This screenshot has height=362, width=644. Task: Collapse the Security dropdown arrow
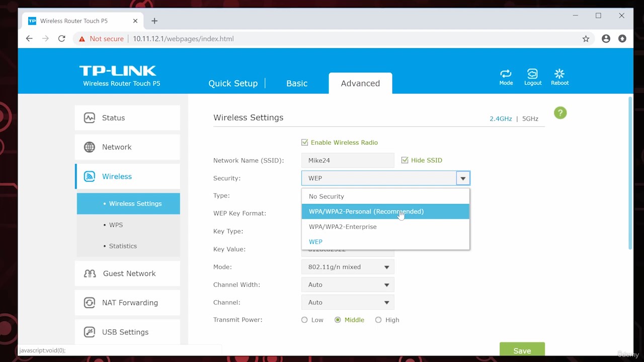coord(463,178)
